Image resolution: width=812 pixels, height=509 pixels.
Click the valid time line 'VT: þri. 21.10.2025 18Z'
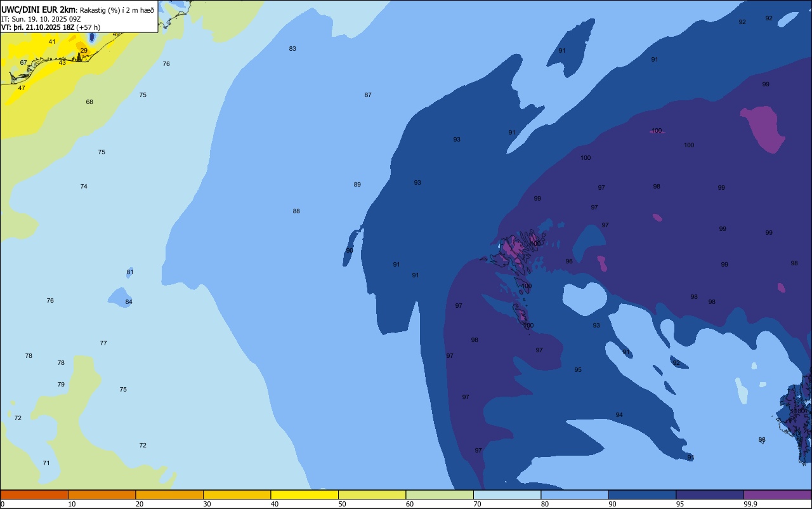(38, 27)
